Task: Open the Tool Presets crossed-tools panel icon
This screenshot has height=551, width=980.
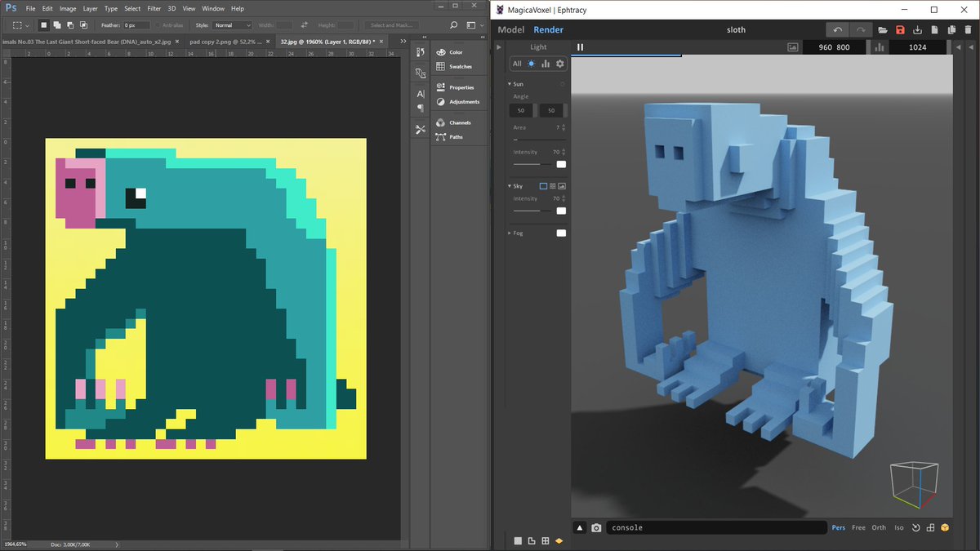Action: [x=420, y=129]
